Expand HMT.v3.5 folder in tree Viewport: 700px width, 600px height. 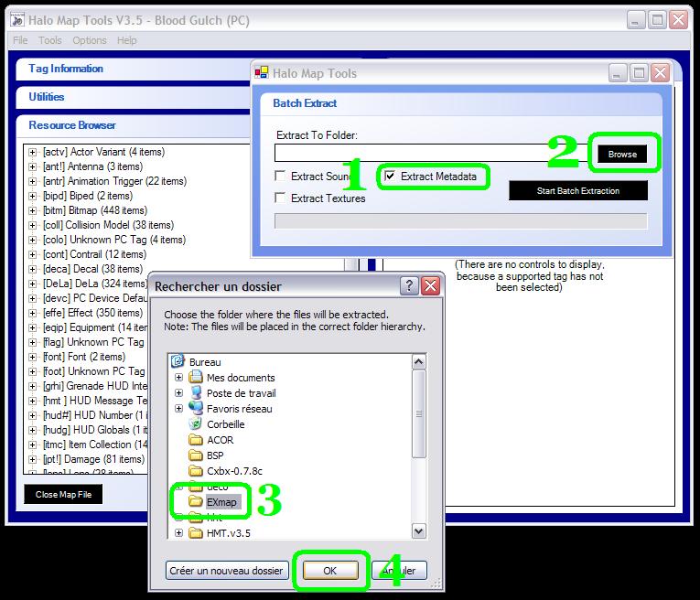point(178,532)
